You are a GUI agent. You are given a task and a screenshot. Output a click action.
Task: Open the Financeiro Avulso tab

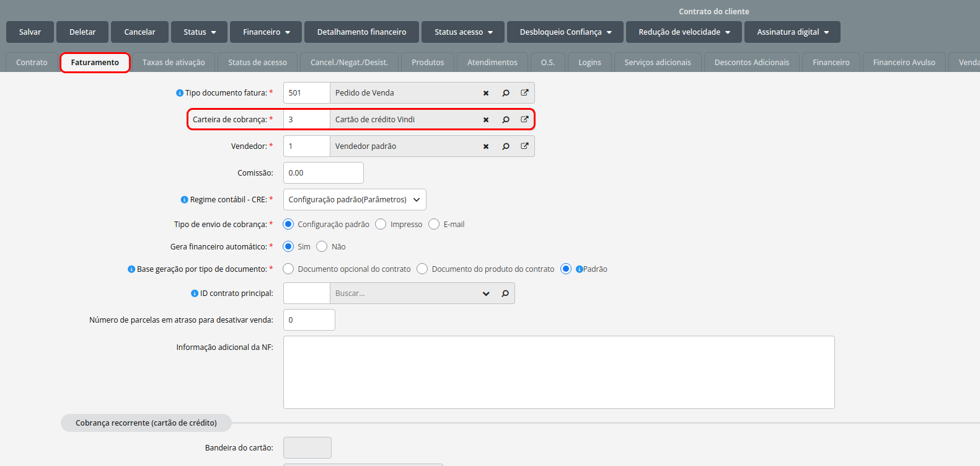(x=904, y=63)
